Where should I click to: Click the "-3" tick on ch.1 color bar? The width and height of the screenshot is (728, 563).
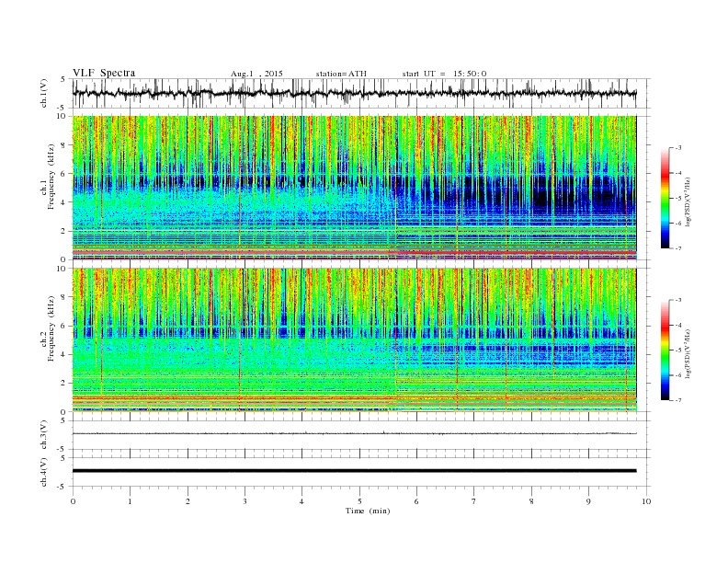677,148
